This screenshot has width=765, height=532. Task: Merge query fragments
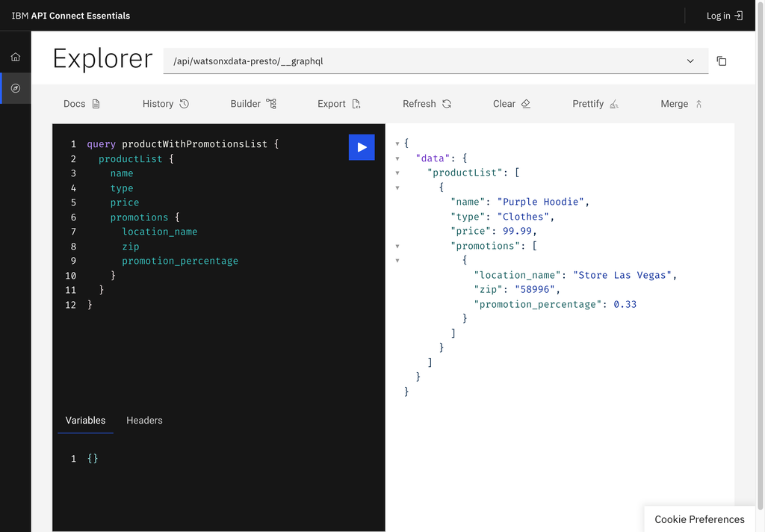(x=680, y=104)
